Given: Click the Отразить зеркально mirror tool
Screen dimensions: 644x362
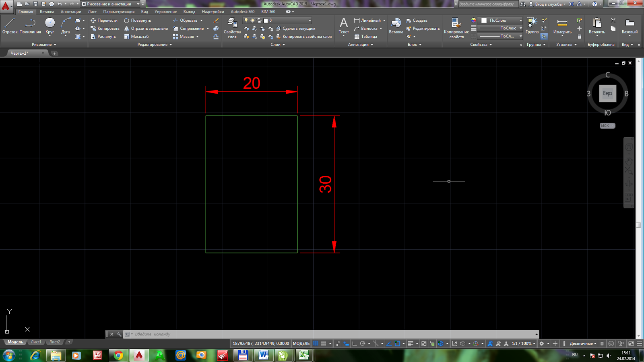Looking at the screenshot, I should pyautogui.click(x=146, y=29).
